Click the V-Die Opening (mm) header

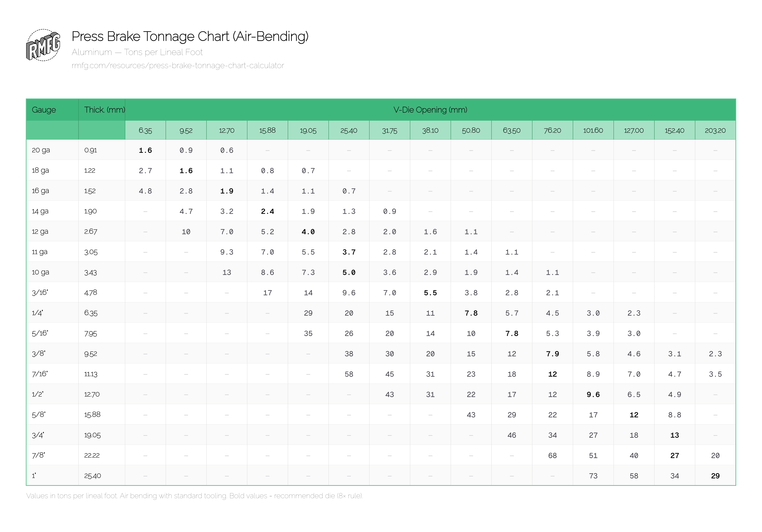pyautogui.click(x=430, y=110)
